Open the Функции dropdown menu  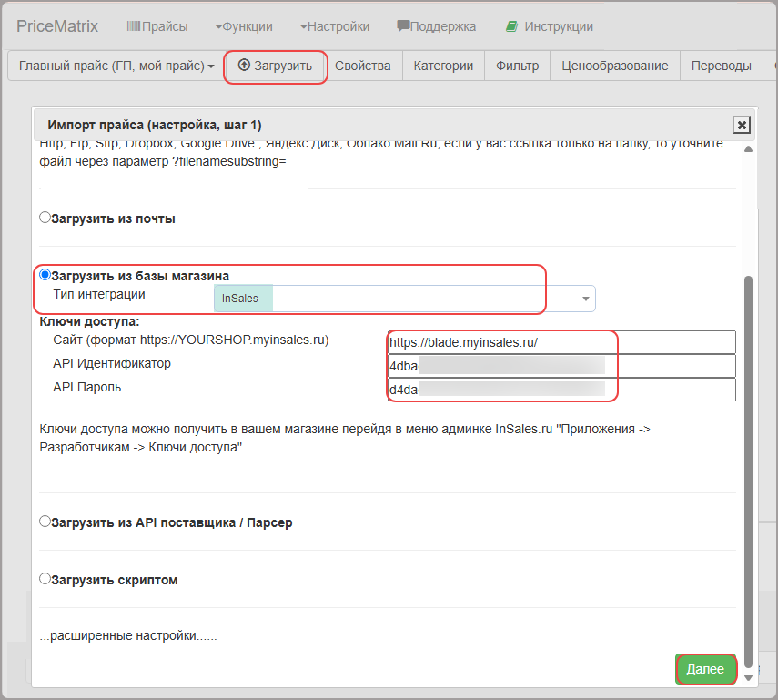pos(244,26)
